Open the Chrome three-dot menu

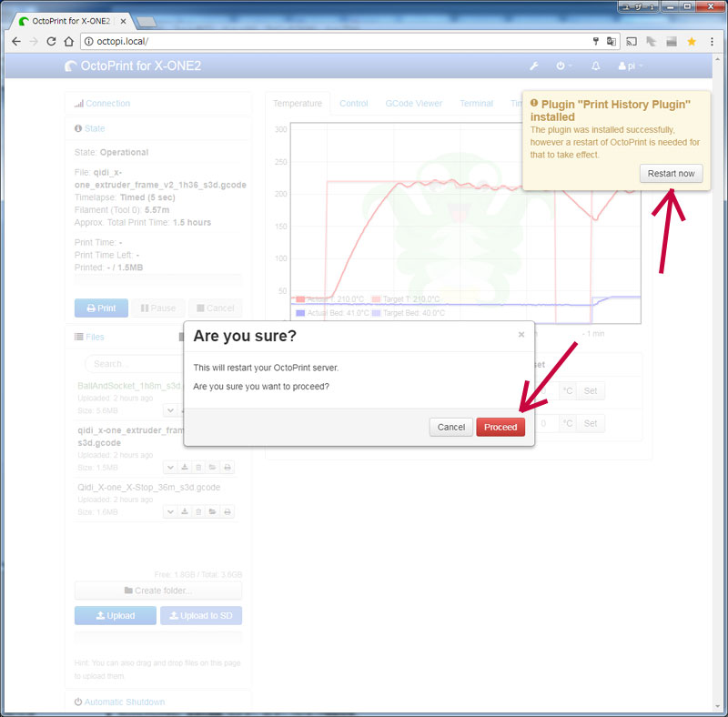pyautogui.click(x=712, y=41)
